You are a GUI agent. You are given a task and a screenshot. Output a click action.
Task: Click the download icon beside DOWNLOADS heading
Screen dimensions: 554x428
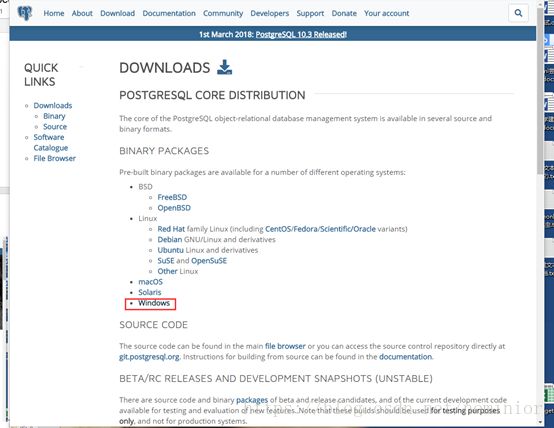point(224,67)
